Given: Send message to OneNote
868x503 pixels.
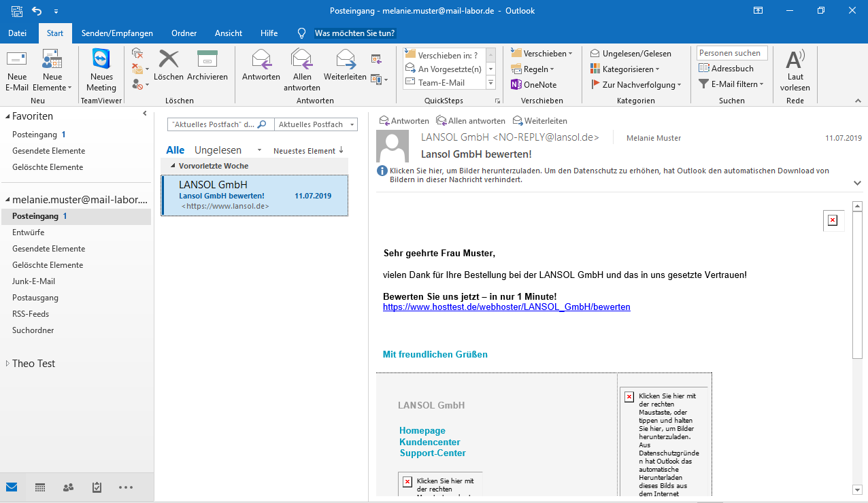Looking at the screenshot, I should pyautogui.click(x=534, y=84).
